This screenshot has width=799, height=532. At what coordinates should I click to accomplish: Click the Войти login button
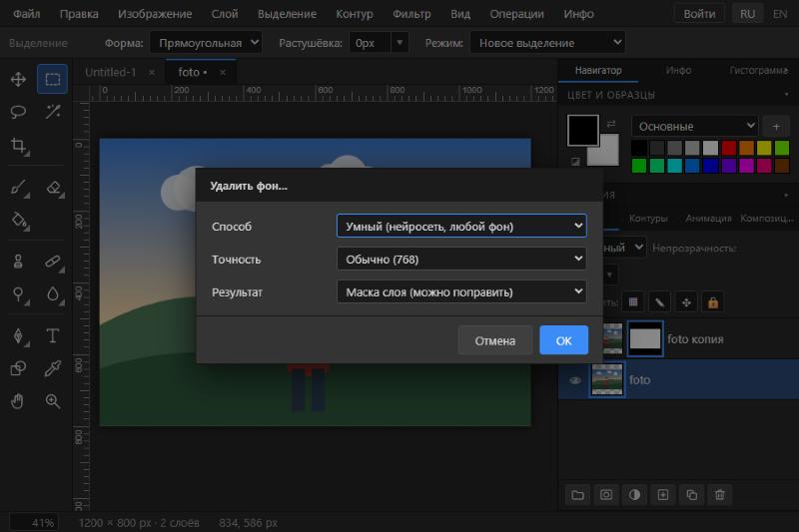point(699,14)
